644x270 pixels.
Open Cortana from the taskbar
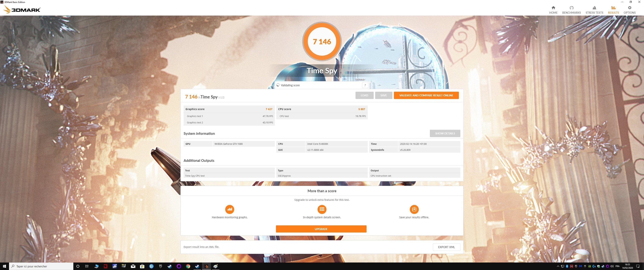78,266
